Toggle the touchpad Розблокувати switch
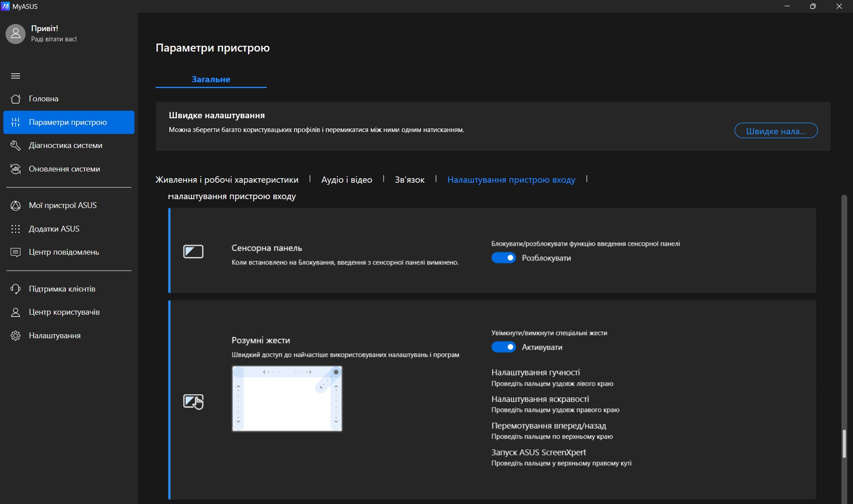The image size is (853, 504). tap(503, 258)
